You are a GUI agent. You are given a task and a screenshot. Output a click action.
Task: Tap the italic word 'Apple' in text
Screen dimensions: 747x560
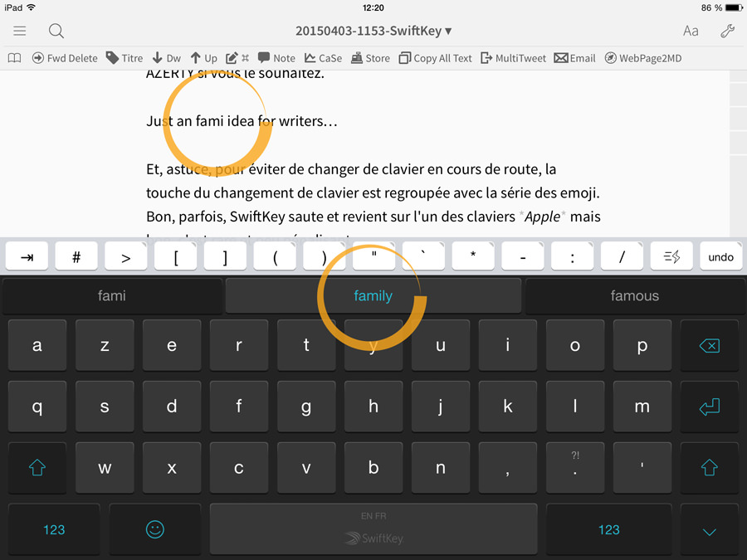click(542, 217)
